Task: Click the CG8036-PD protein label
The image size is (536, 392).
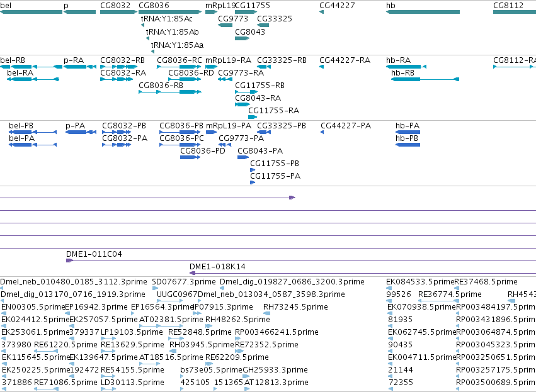Action: [x=203, y=151]
